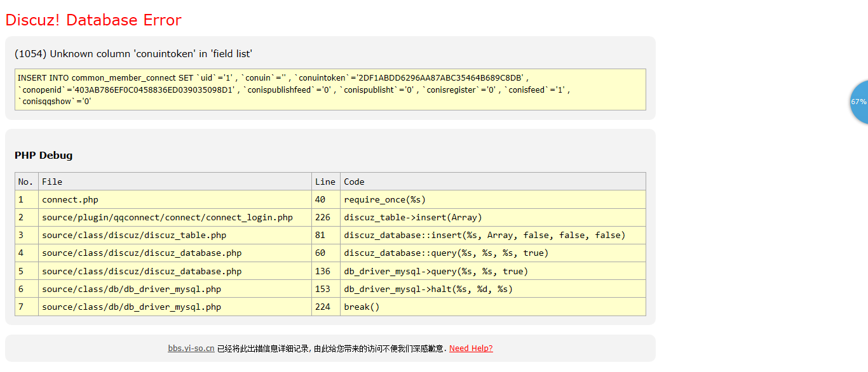The width and height of the screenshot is (868, 372).
Task: Click line number 226 cell
Action: coord(323,217)
